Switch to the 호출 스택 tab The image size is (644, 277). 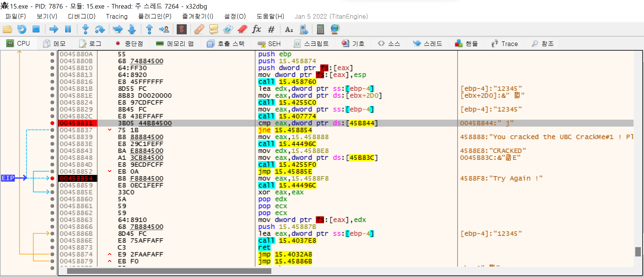coord(226,44)
